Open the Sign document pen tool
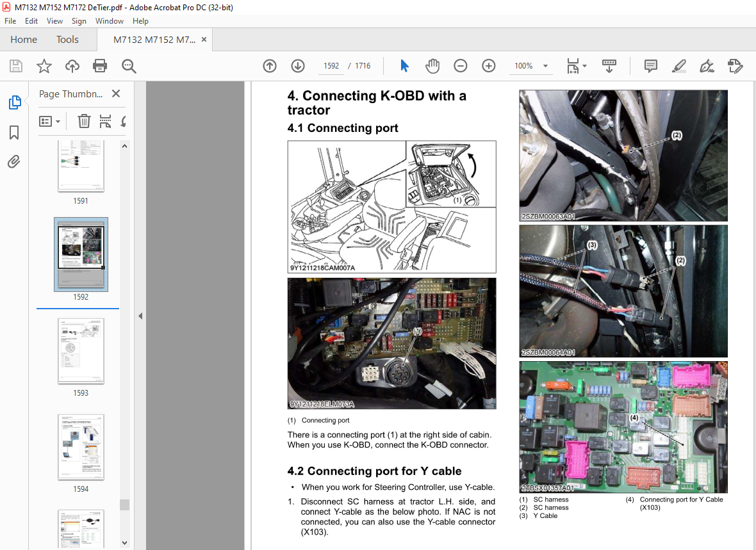Screen dimensions: 756x550 (x=707, y=66)
